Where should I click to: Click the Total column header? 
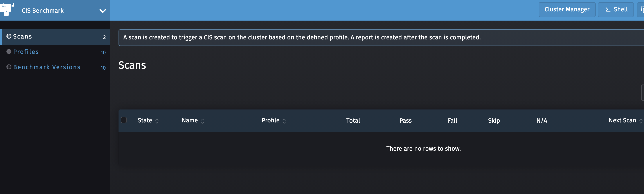[353, 120]
